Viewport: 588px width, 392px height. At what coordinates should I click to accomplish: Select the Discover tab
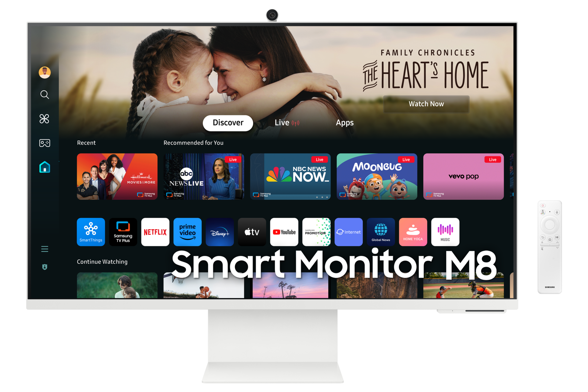point(226,123)
